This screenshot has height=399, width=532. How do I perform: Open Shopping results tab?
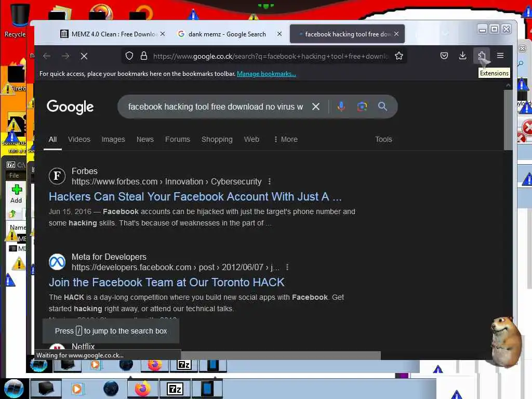pyautogui.click(x=217, y=139)
